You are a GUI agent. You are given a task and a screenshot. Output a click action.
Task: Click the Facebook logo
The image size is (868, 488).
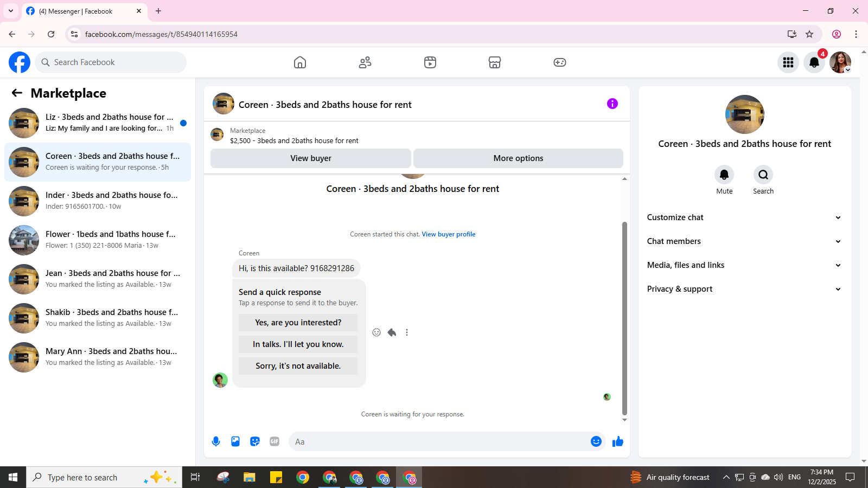point(20,62)
